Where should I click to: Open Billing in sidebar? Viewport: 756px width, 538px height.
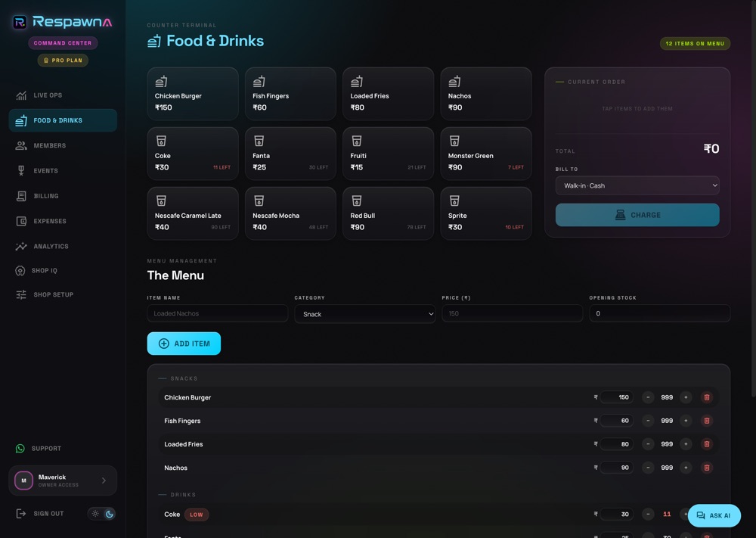(63, 196)
